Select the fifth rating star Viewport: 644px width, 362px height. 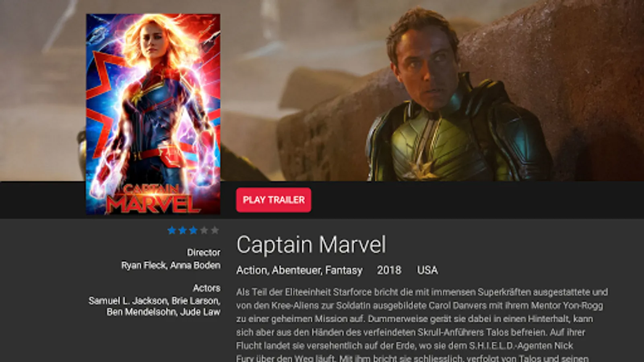click(215, 230)
